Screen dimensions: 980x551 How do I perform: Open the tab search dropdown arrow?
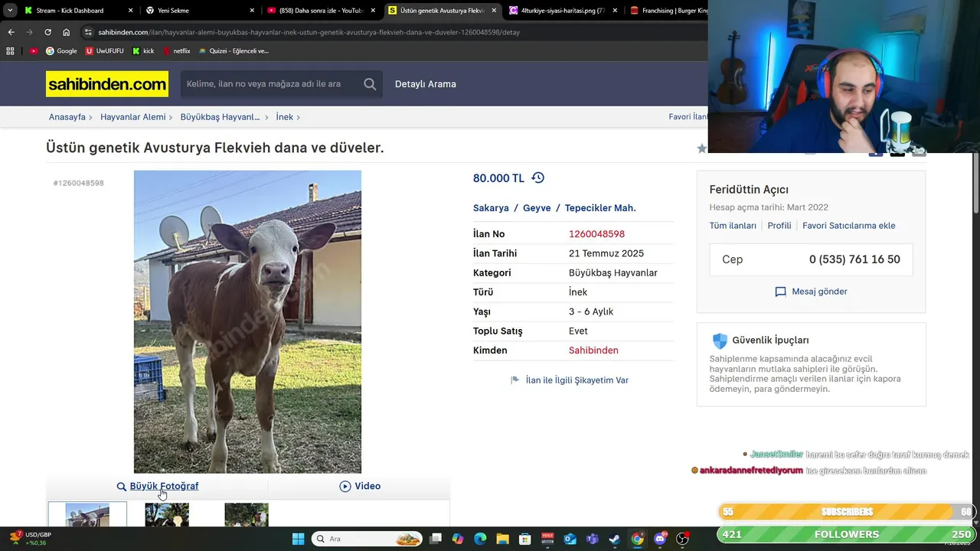(10, 11)
